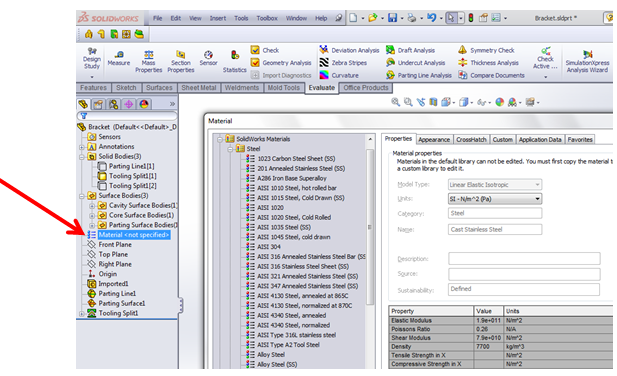This screenshot has width=617, height=376.
Task: Run the Check tool
Action: click(x=265, y=50)
